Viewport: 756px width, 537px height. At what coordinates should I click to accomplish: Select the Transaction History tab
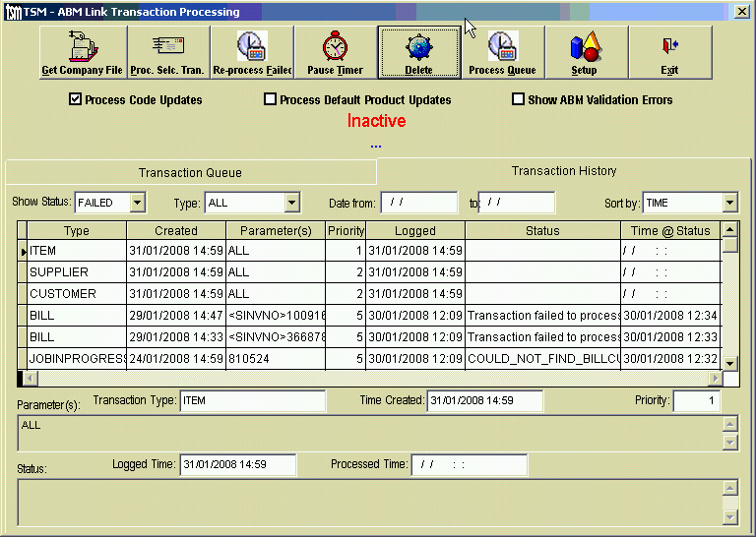point(563,170)
